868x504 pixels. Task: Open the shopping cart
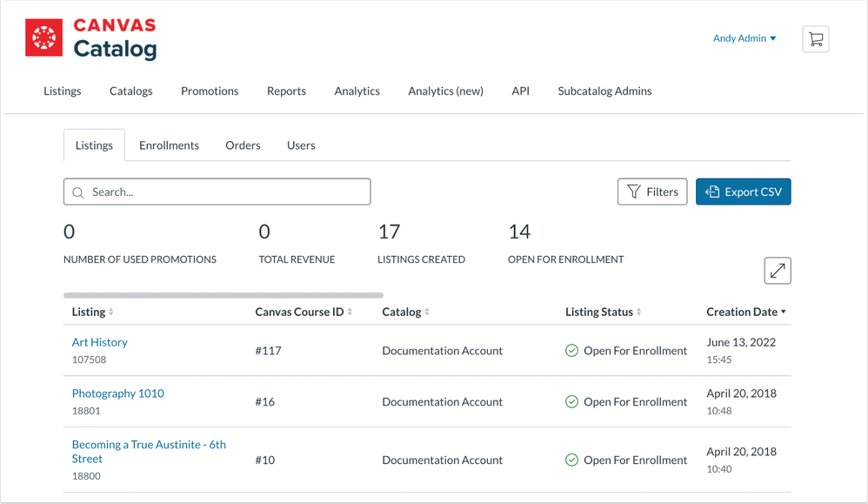tap(815, 39)
